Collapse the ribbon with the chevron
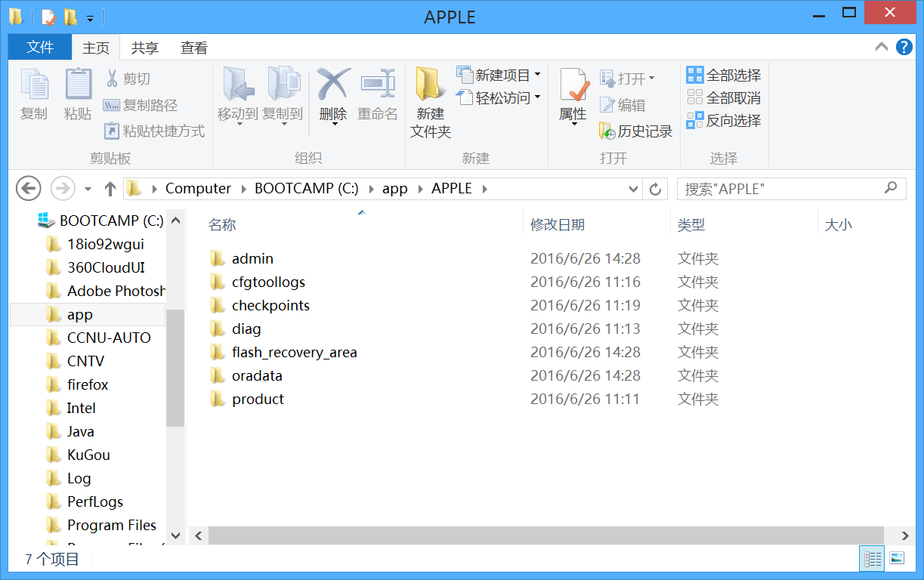The height and width of the screenshot is (580, 924). pyautogui.click(x=881, y=47)
